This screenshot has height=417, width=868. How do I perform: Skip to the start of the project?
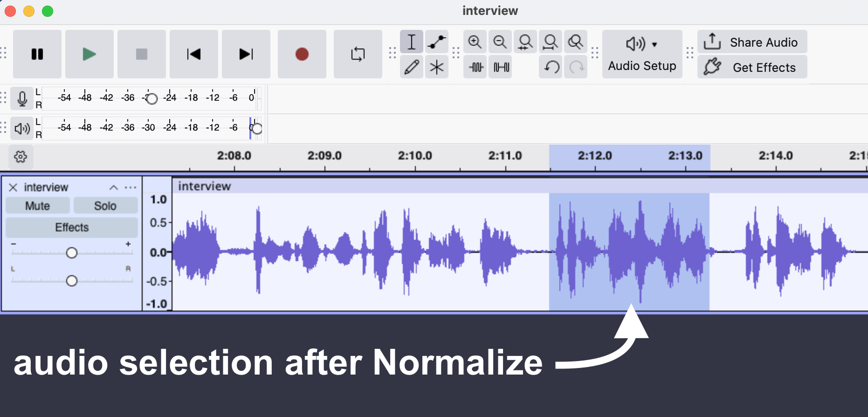click(194, 54)
